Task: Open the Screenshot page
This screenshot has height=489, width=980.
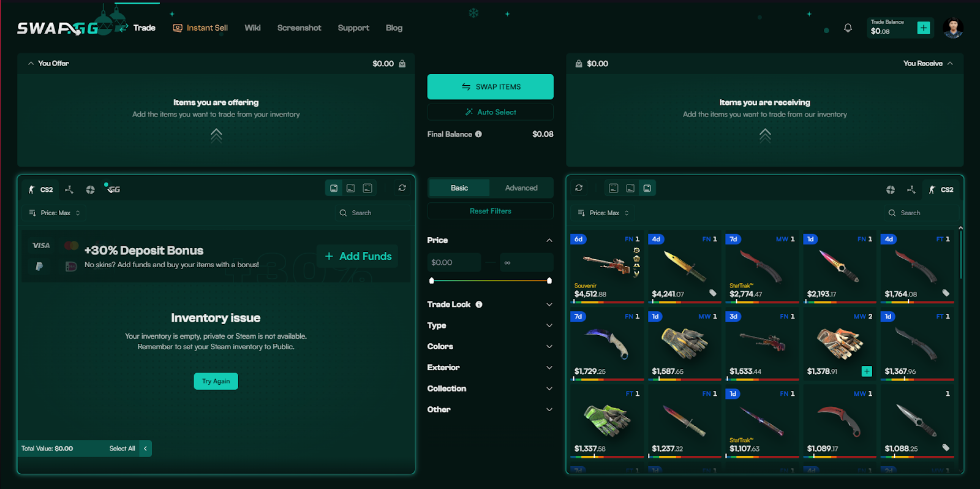Action: tap(299, 28)
